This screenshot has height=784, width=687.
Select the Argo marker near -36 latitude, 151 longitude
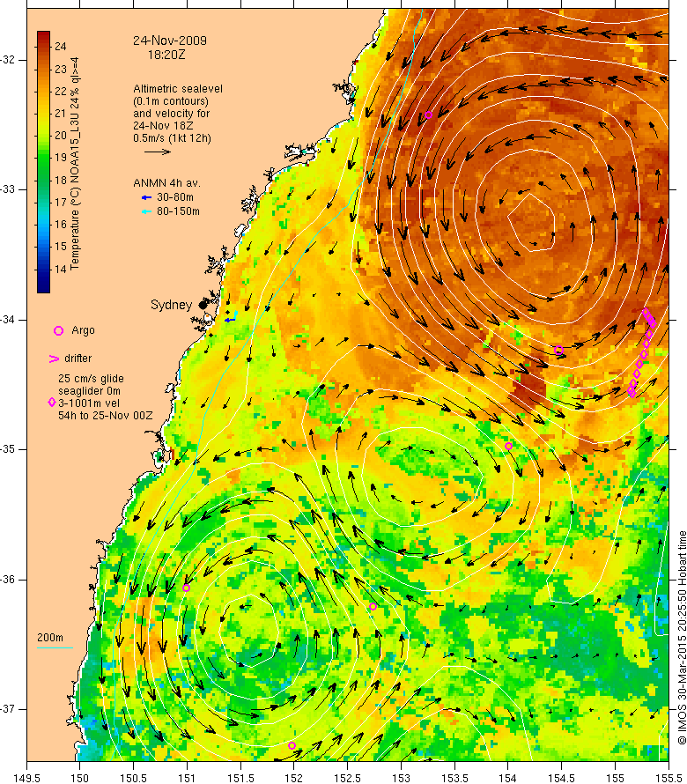186,588
